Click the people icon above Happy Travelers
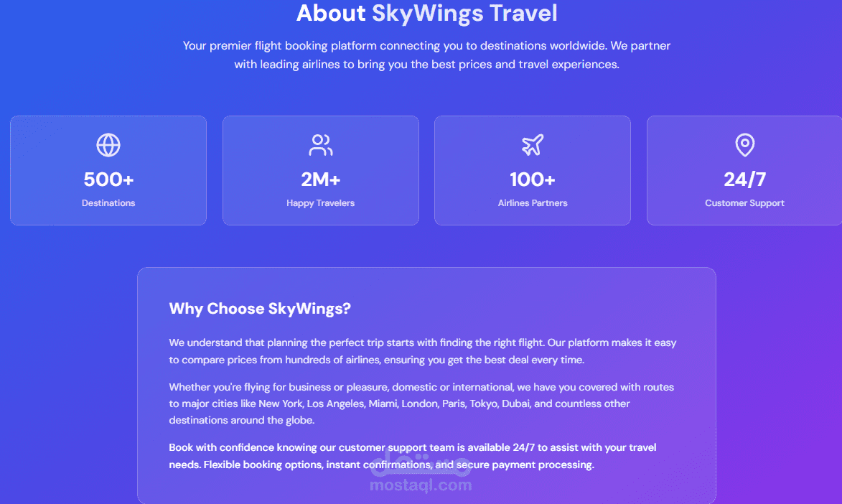Viewport: 842px width, 504px height. [320, 145]
